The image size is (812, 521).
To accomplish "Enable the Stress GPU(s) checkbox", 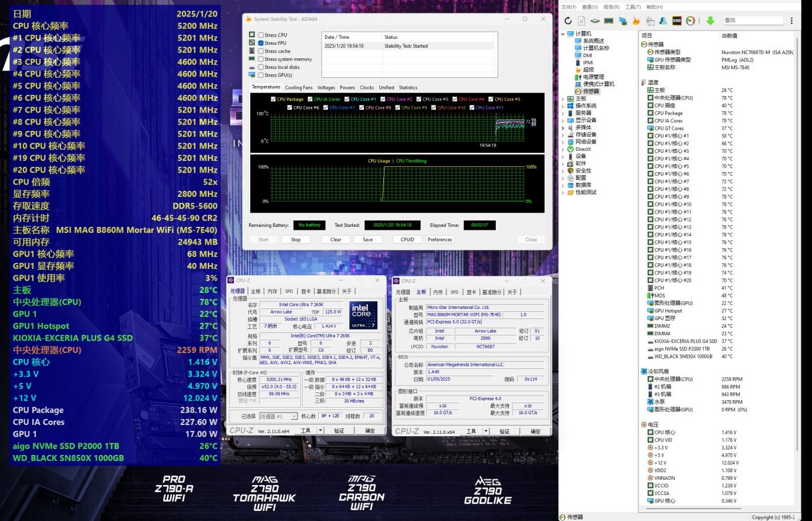I will (x=261, y=75).
